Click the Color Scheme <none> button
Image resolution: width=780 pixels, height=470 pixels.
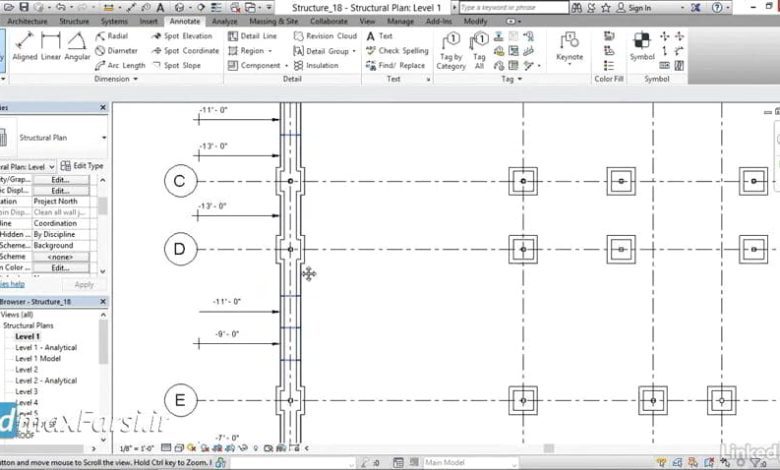(61, 257)
